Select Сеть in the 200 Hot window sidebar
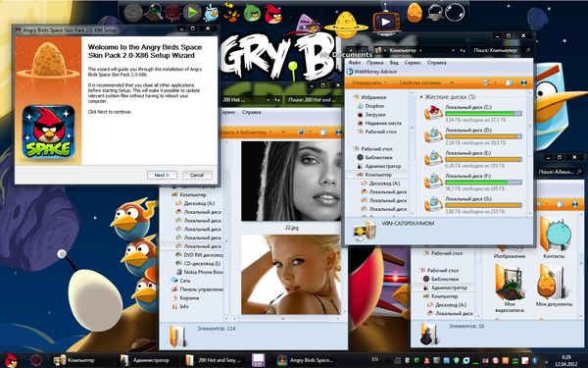 181,281
